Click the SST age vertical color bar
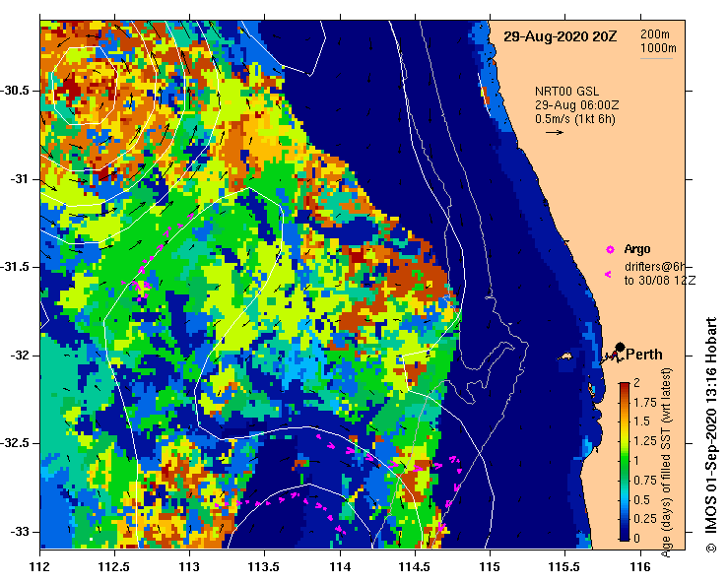Image resolution: width=728 pixels, height=583 pixels. (x=625, y=462)
